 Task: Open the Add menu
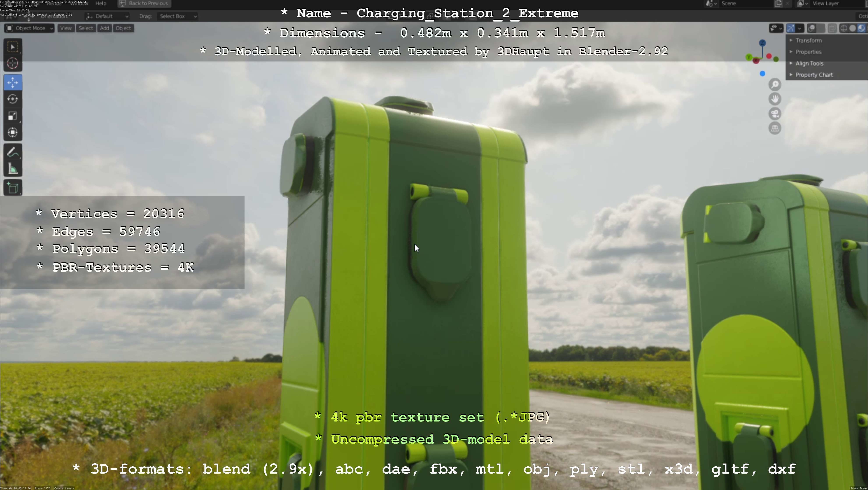(104, 28)
